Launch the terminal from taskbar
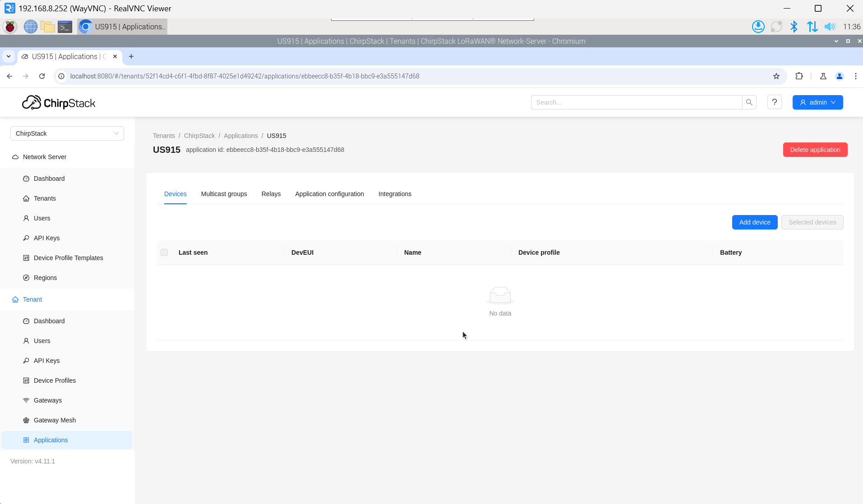Viewport: 863px width, 504px height. [65, 27]
